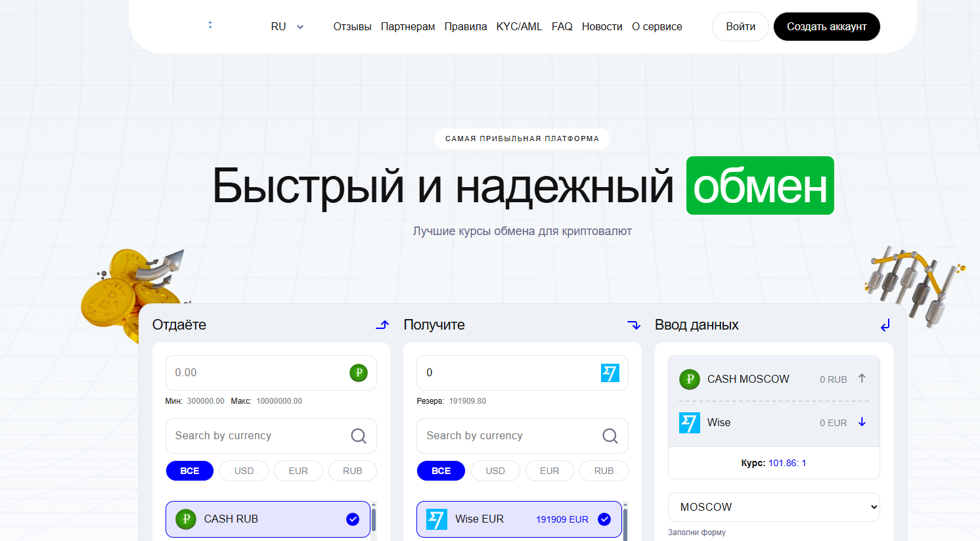Select the USD filter under Отдаёте
The height and width of the screenshot is (541, 980).
[244, 471]
